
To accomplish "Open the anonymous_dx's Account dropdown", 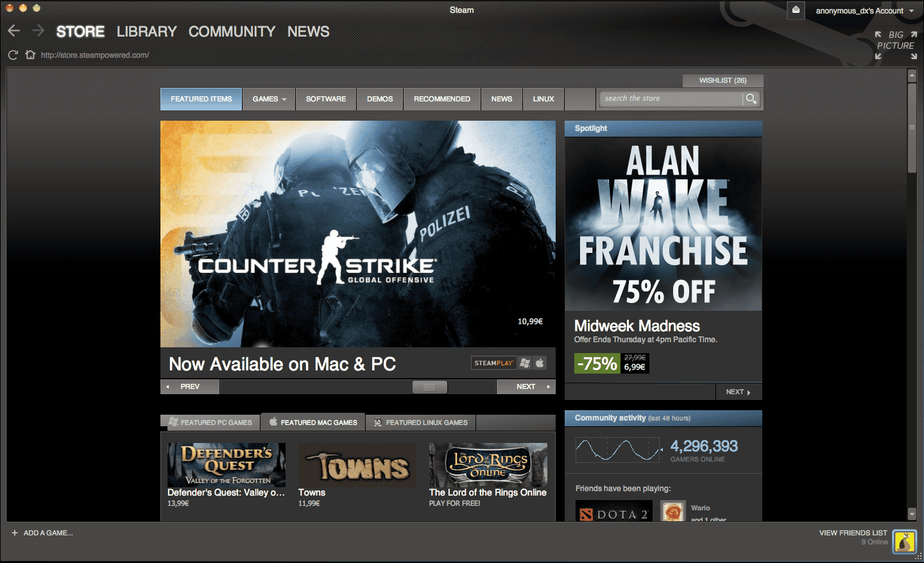I will 864,11.
